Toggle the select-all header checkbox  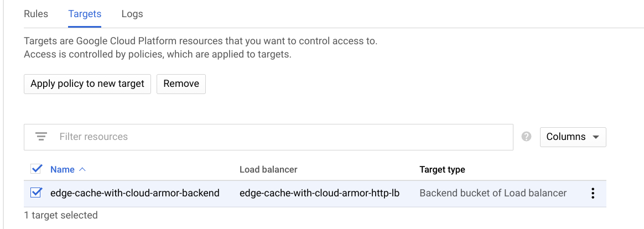(37, 169)
